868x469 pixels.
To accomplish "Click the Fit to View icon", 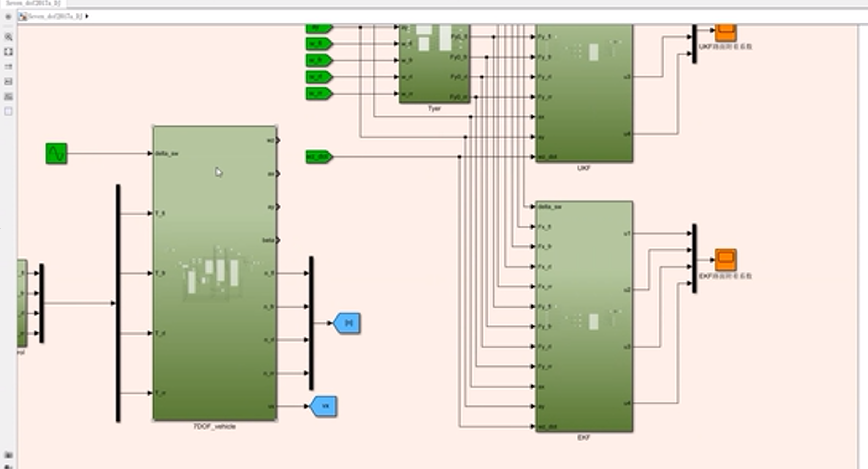I will (x=9, y=52).
